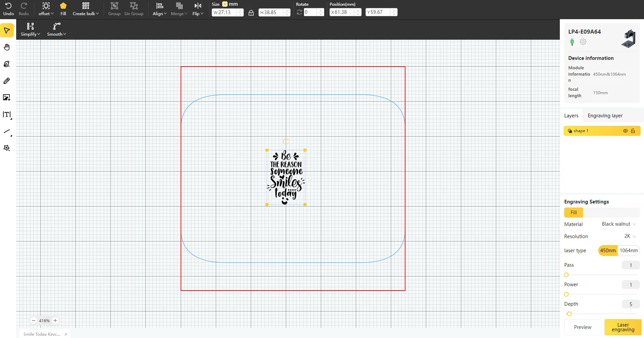Screen dimensions: 644x338
Task: Click the Depth slider handle
Action: pos(569,314)
